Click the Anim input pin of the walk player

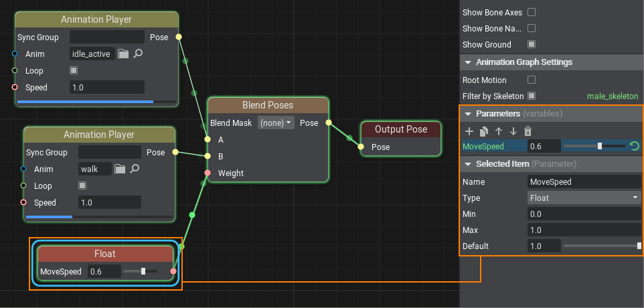23,169
